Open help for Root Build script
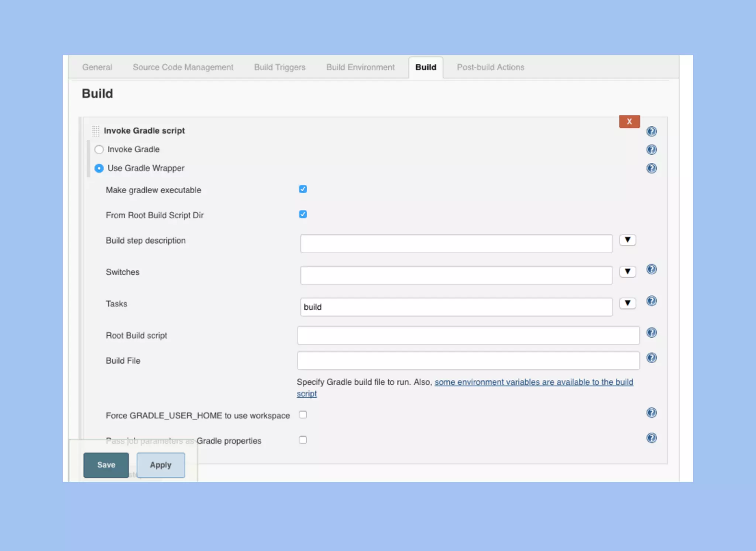Viewport: 756px width, 551px height. 651,333
